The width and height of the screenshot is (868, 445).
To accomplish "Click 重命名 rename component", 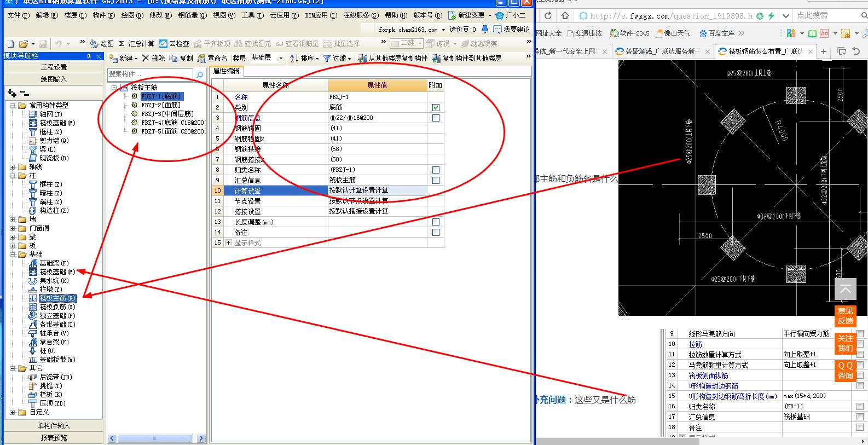I will point(212,58).
